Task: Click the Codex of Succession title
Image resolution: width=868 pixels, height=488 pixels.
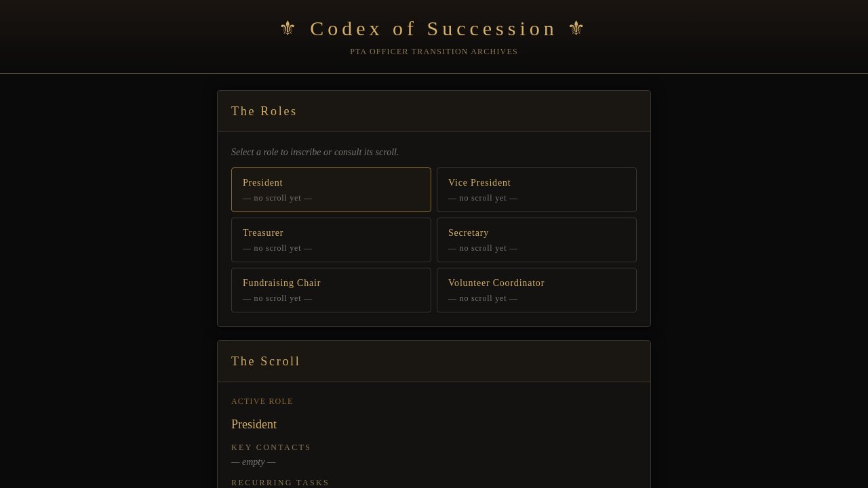Action: pos(433,28)
